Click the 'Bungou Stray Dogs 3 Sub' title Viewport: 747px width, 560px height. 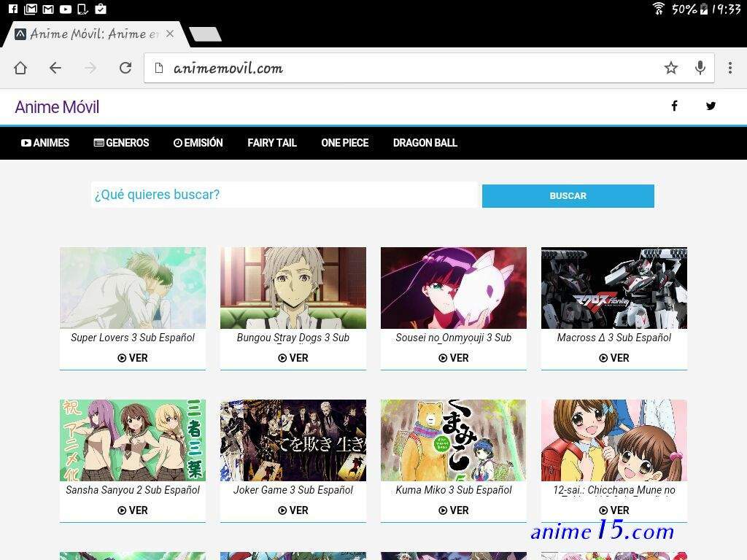293,338
